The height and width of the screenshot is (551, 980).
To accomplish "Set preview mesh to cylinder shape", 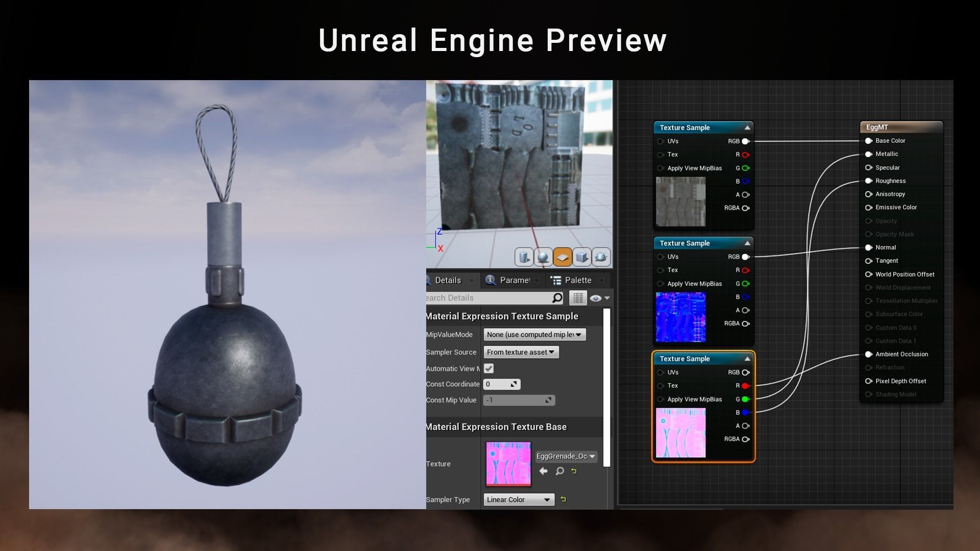I will point(524,257).
